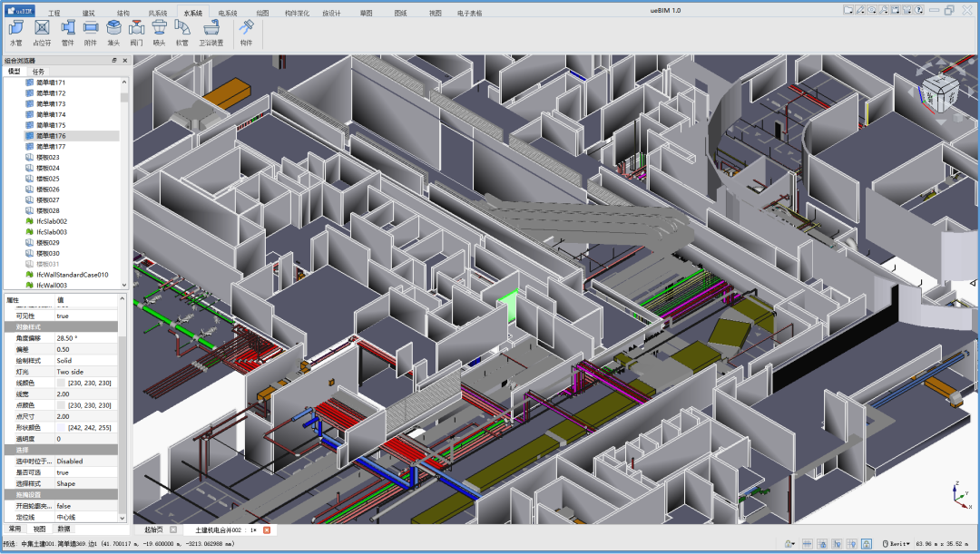This screenshot has width=980, height=554.
Task: Close the 组合浏览器 panel
Action: pyautogui.click(x=125, y=60)
